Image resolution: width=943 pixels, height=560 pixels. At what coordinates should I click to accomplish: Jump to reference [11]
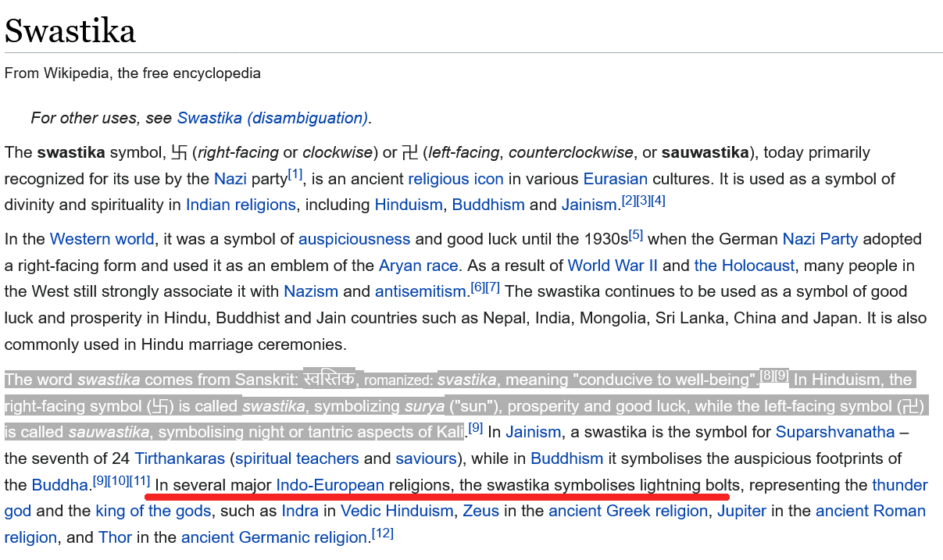[139, 481]
